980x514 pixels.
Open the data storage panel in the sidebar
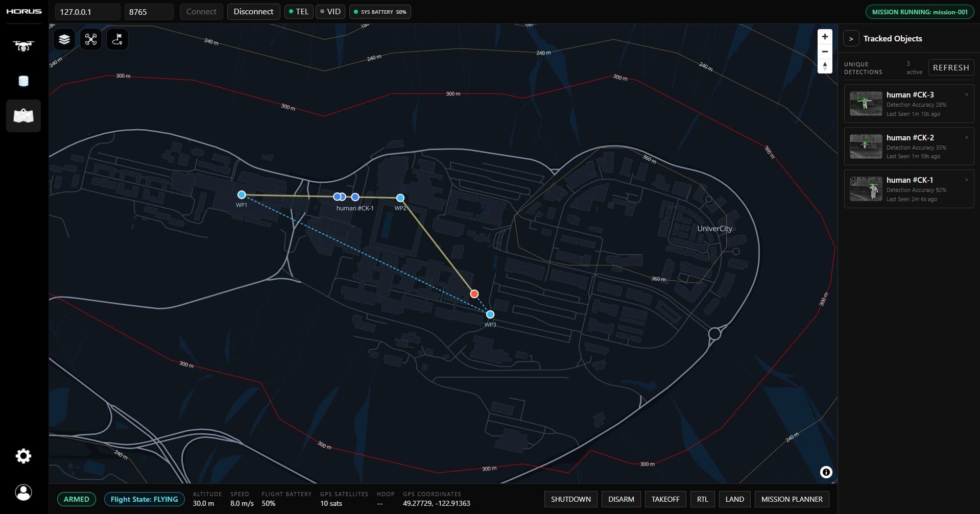23,81
